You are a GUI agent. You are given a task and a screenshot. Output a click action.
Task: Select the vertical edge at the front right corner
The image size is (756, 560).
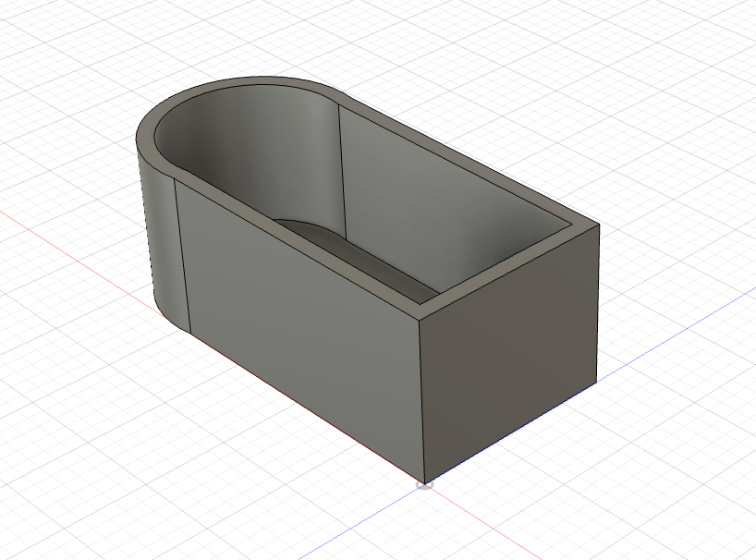pyautogui.click(x=421, y=397)
